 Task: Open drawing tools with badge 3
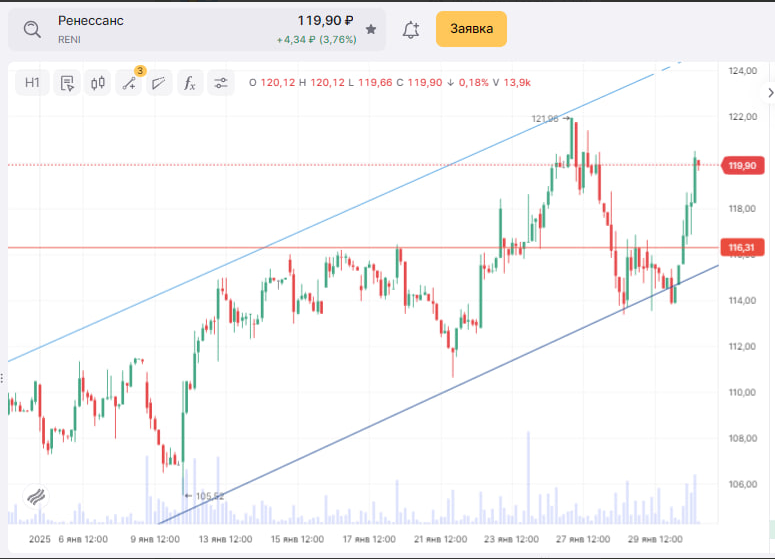[129, 83]
